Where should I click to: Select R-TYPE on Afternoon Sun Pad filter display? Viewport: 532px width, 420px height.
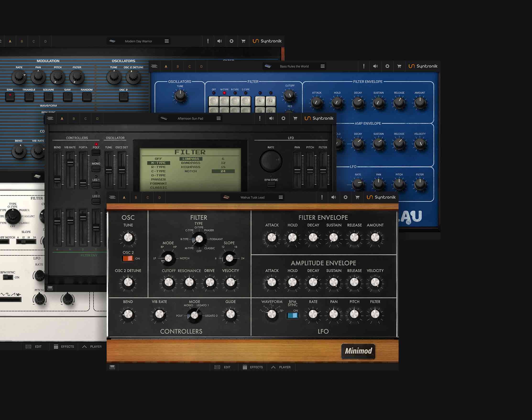click(x=158, y=167)
